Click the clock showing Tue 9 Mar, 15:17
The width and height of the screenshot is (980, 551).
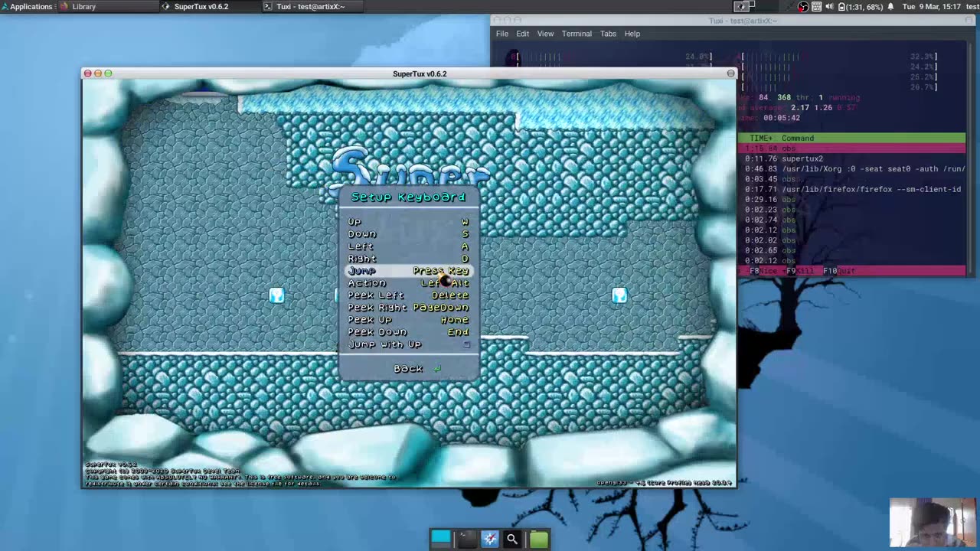(931, 6)
